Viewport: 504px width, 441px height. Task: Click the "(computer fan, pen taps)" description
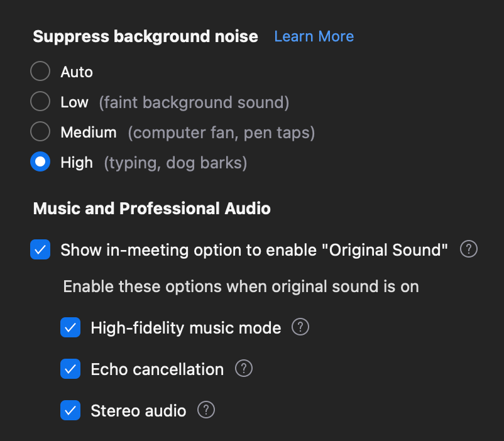221,133
